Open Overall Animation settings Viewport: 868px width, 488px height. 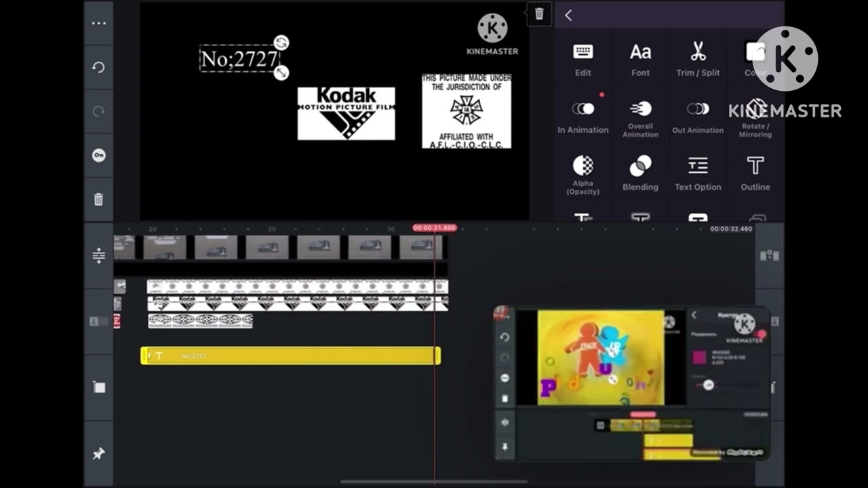click(x=640, y=119)
